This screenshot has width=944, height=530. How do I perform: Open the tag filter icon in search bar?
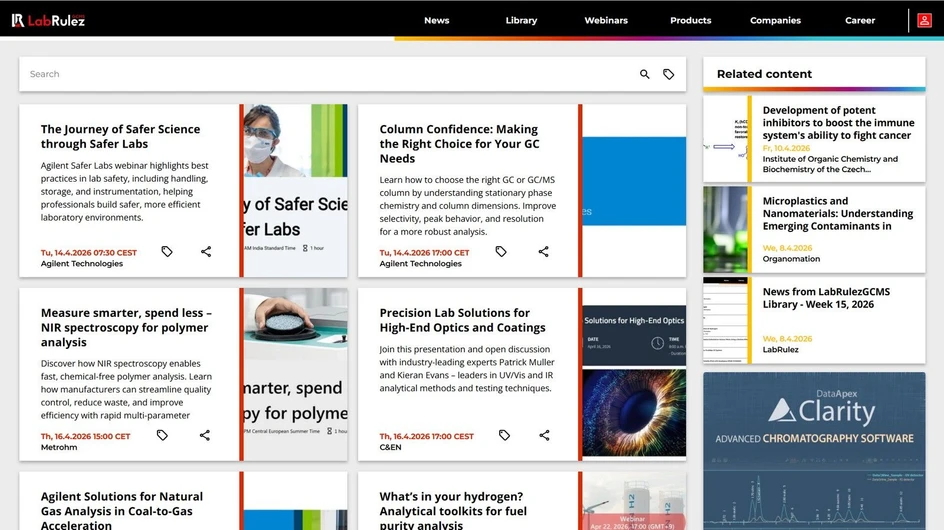pos(668,74)
